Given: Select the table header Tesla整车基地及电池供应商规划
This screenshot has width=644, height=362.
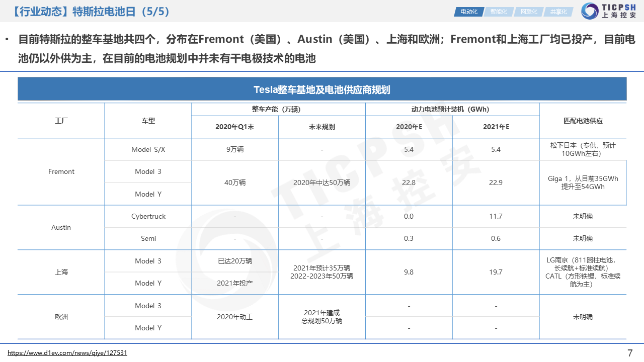Looking at the screenshot, I should tap(322, 89).
